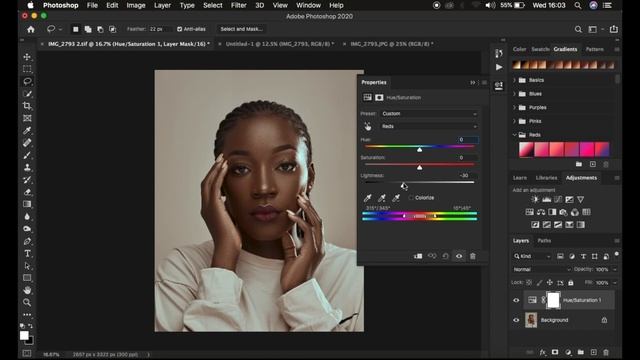Click the Hue slider handle

(x=420, y=150)
